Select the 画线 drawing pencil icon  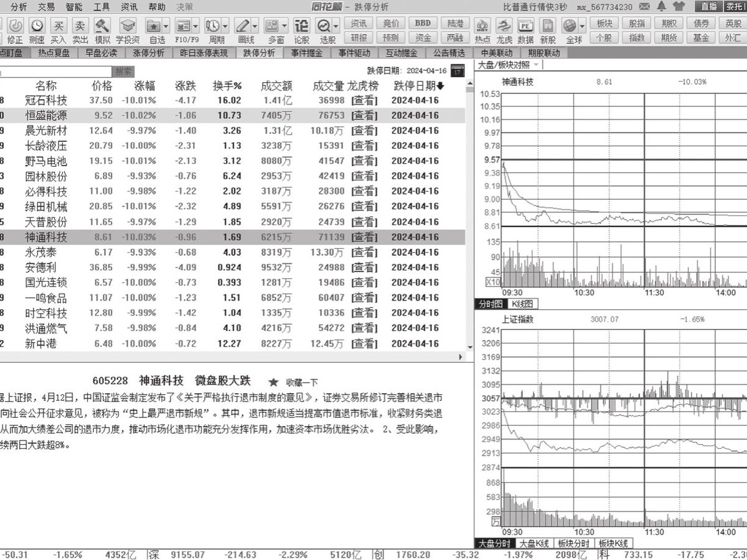(x=242, y=26)
